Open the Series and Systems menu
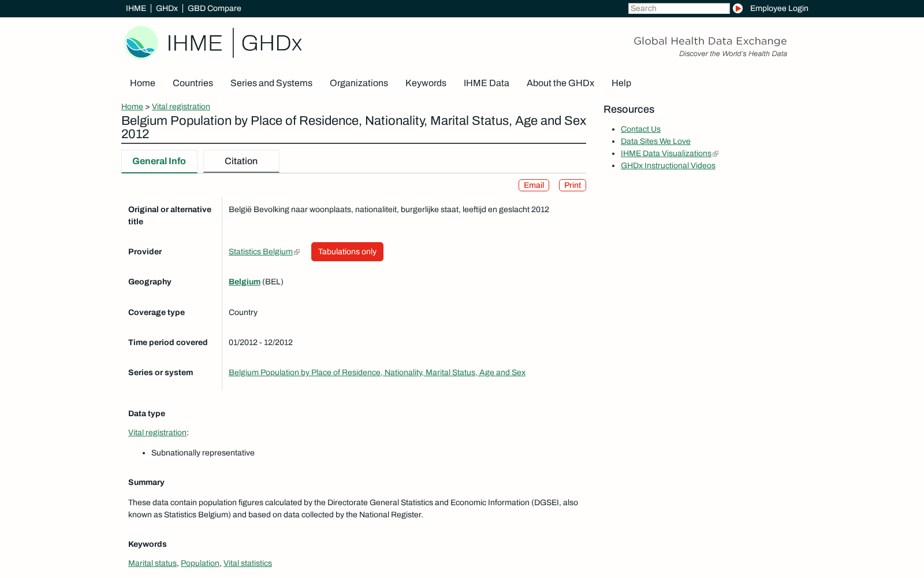Image resolution: width=924 pixels, height=578 pixels. click(271, 83)
